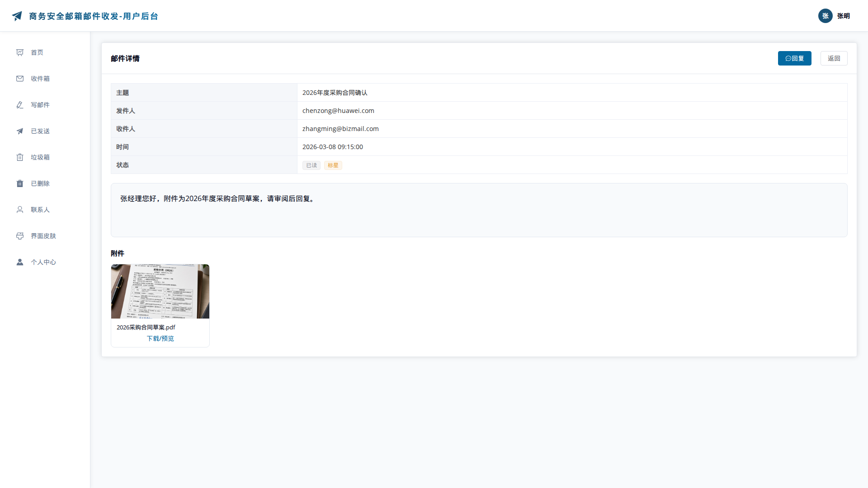Click the 状态 row label
The height and width of the screenshot is (488, 868).
pos(123,165)
